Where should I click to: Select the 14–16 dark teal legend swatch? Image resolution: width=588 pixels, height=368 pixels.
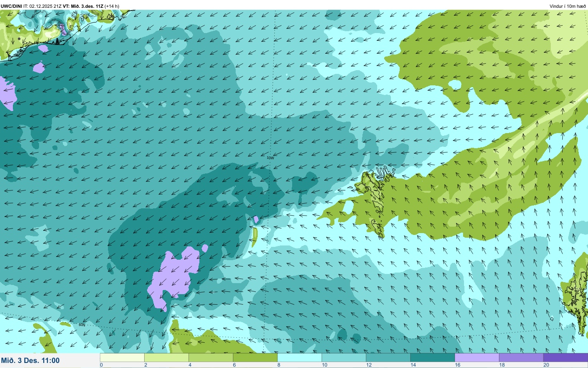click(x=432, y=357)
